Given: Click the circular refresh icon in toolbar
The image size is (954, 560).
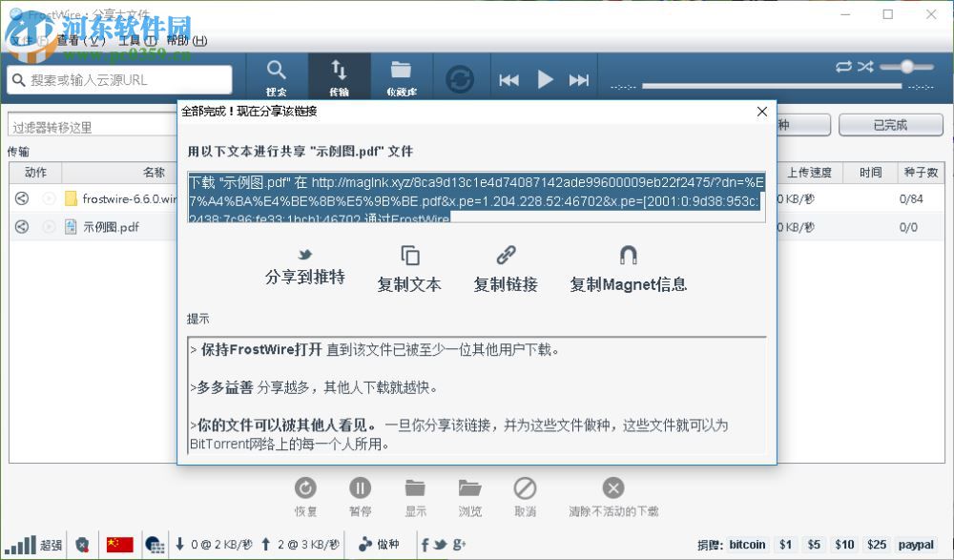Looking at the screenshot, I should coord(461,78).
